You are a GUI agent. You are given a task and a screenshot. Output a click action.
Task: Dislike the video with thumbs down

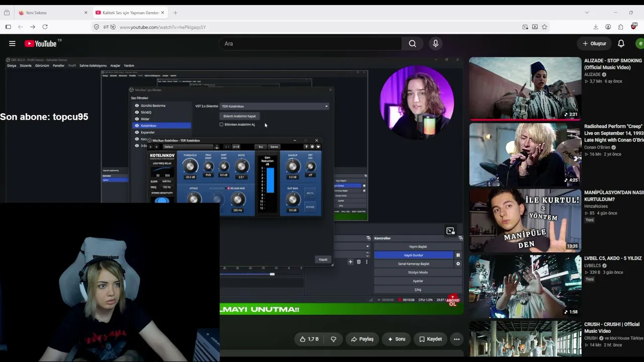[333, 339]
